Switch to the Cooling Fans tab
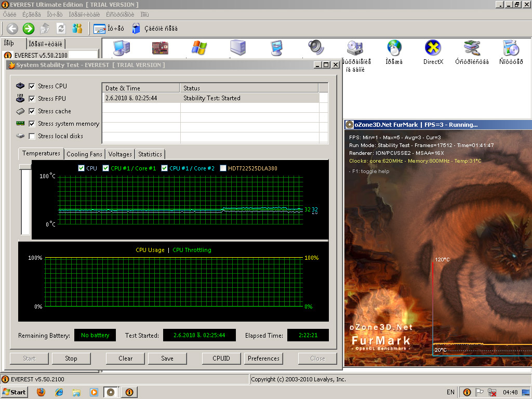 [x=84, y=154]
